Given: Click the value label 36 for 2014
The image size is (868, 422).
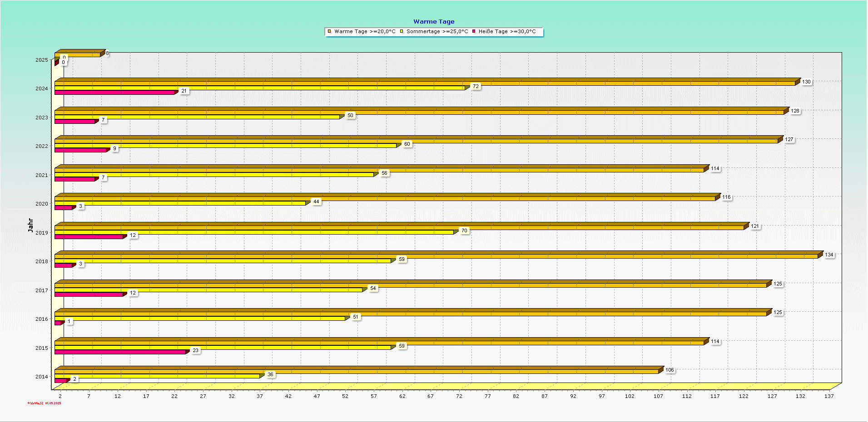Looking at the screenshot, I should pyautogui.click(x=270, y=375).
